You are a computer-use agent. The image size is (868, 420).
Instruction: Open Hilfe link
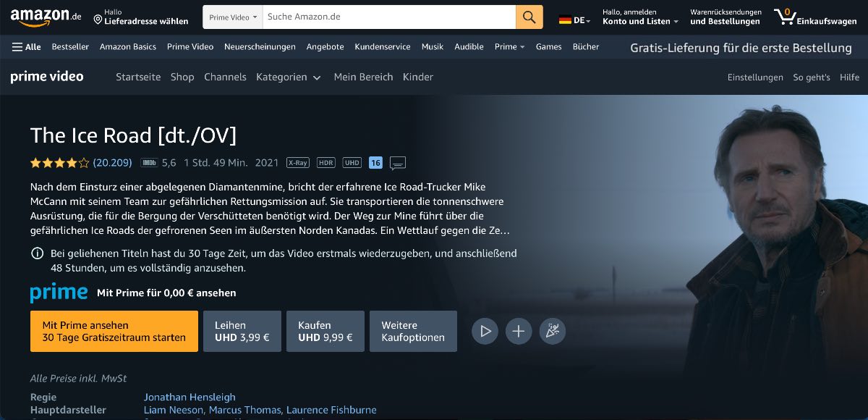coord(849,77)
